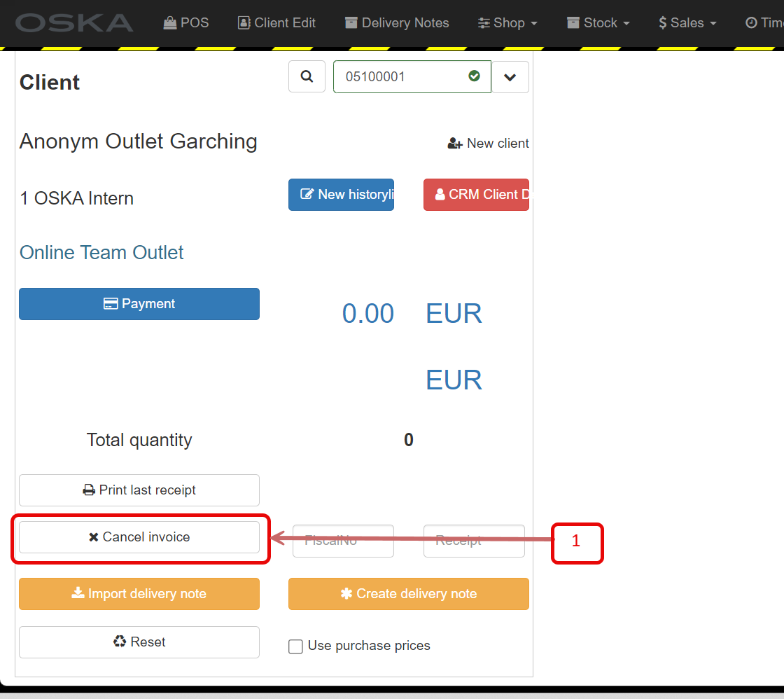Enable Use purchase prices checkbox
The image size is (784, 699).
(295, 646)
